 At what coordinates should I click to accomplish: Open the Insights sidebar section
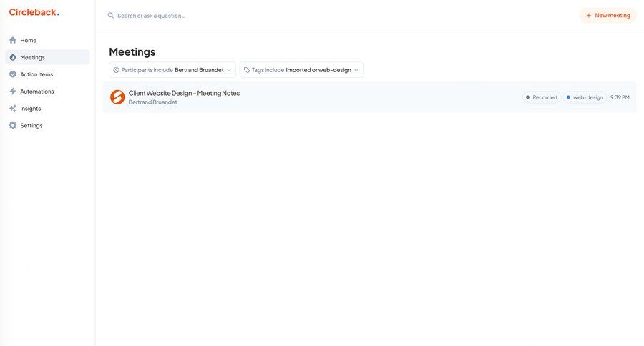[x=31, y=109]
